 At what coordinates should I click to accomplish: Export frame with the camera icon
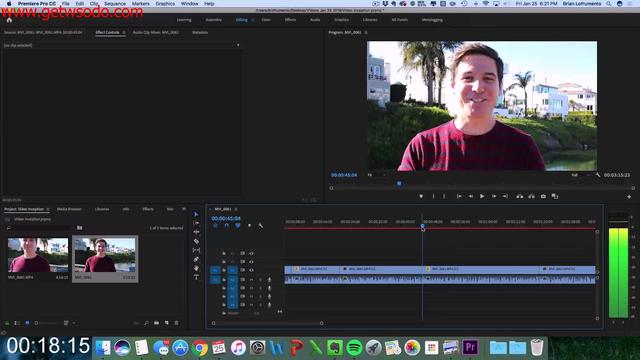[543, 196]
